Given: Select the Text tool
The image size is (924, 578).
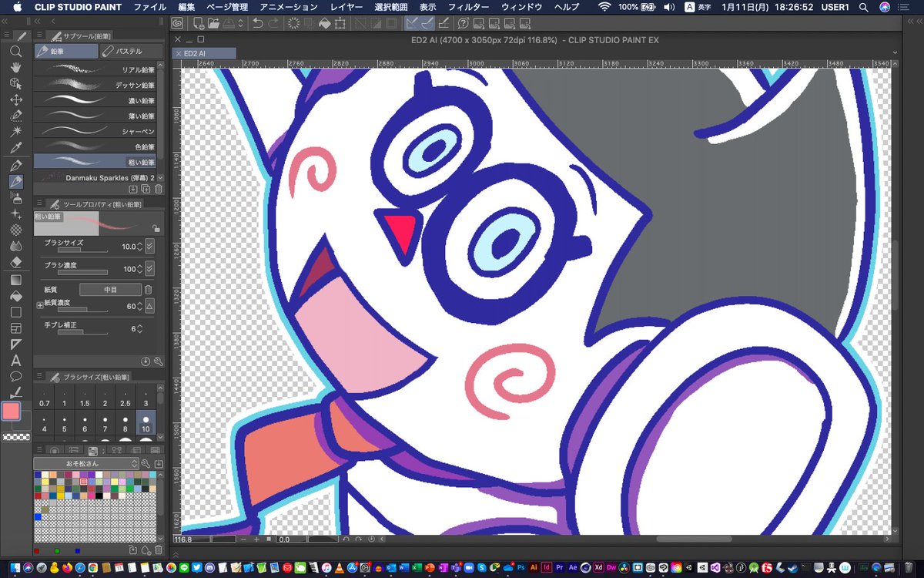Looking at the screenshot, I should point(15,361).
